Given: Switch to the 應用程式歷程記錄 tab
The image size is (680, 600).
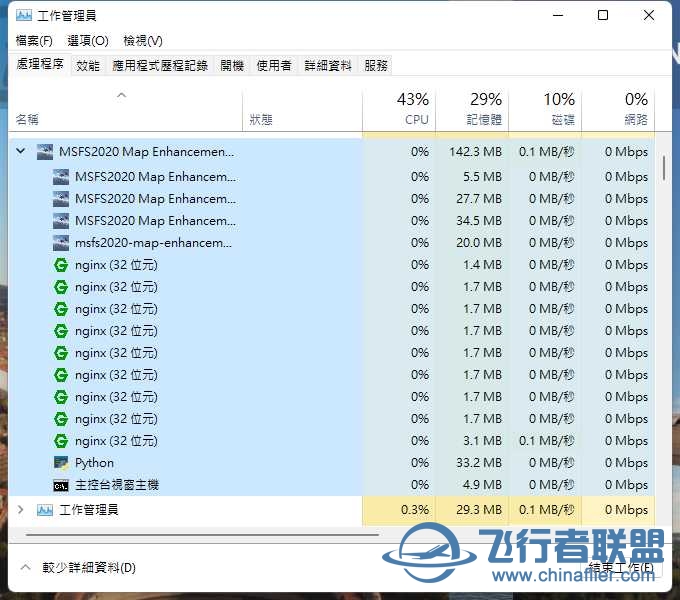Looking at the screenshot, I should click(160, 65).
